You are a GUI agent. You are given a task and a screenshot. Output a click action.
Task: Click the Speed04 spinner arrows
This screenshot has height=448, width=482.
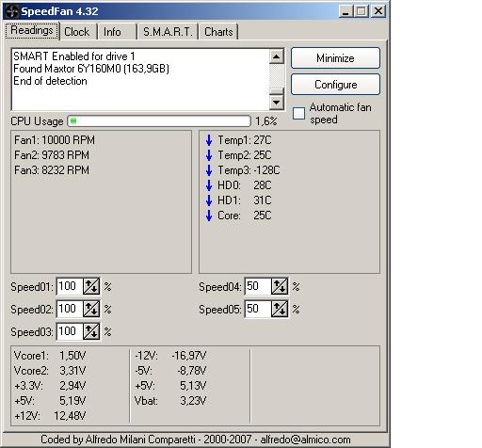[x=280, y=286]
